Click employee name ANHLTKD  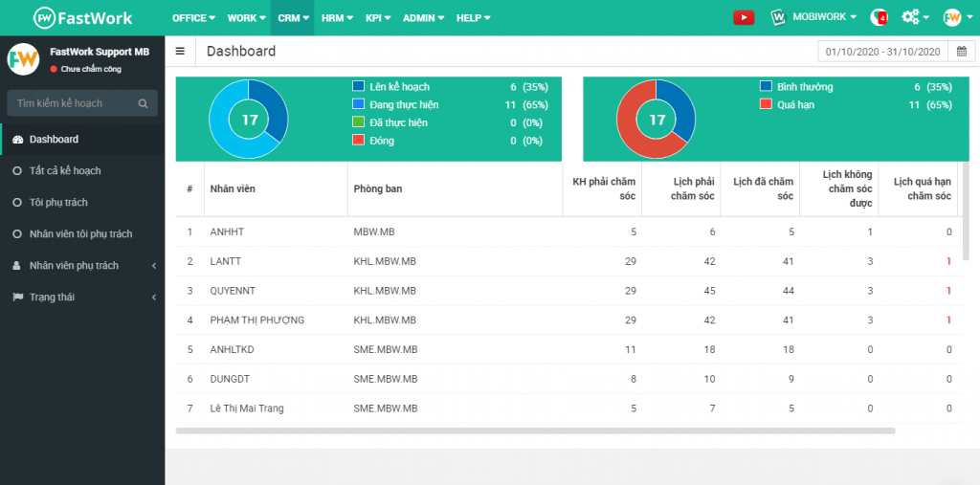pos(232,349)
